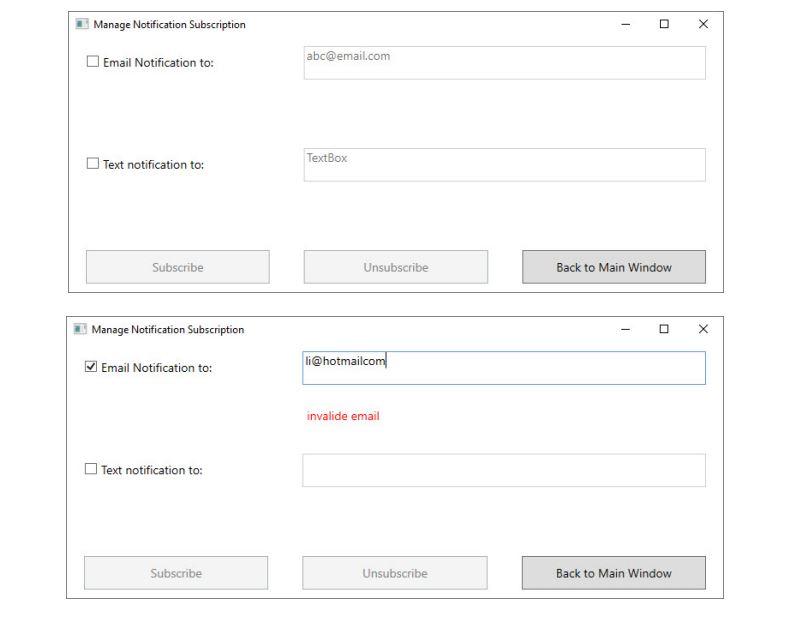Viewport: 792px width, 626px height.
Task: Click 'Text notification to:' label in top window
Action: (154, 165)
